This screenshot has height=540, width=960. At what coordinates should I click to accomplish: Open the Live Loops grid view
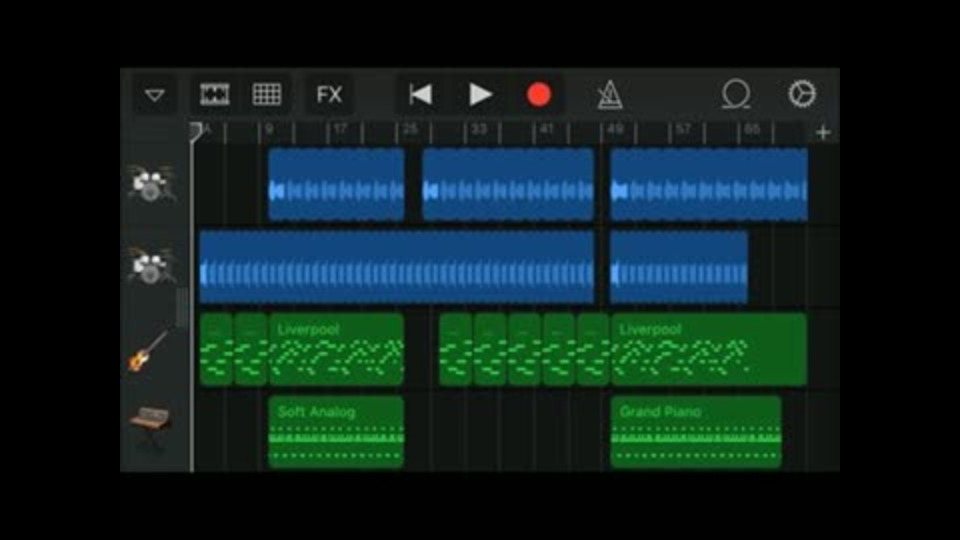[x=267, y=95]
